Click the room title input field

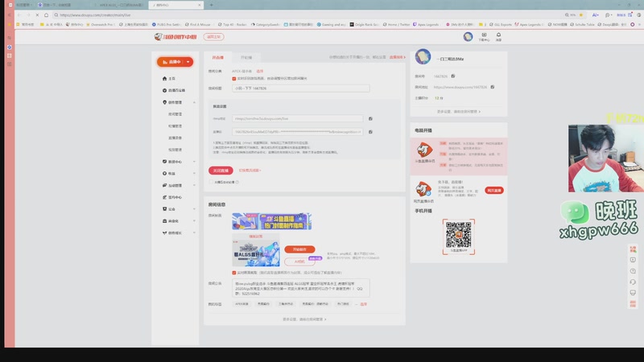click(300, 88)
